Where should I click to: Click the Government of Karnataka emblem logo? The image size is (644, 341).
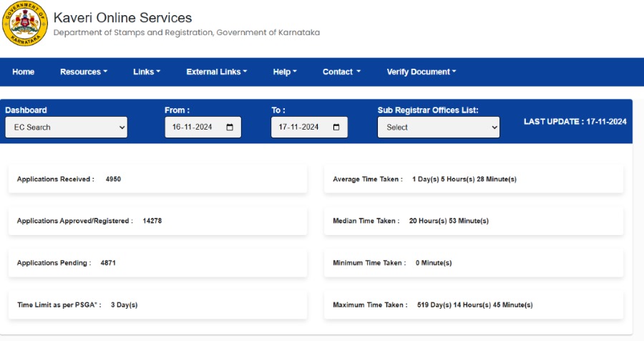tap(25, 24)
